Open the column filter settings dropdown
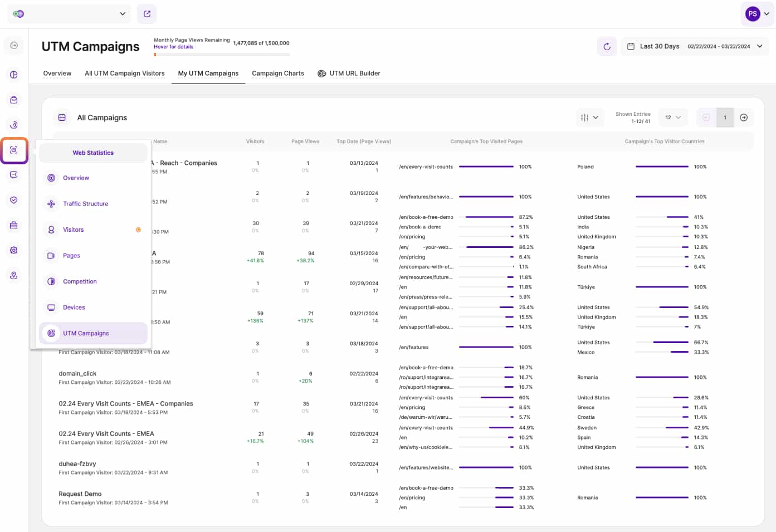Screen dimensions: 776x532 coord(589,118)
